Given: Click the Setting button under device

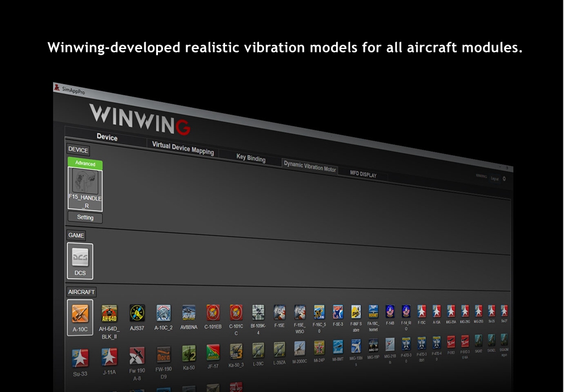Looking at the screenshot, I should (85, 218).
